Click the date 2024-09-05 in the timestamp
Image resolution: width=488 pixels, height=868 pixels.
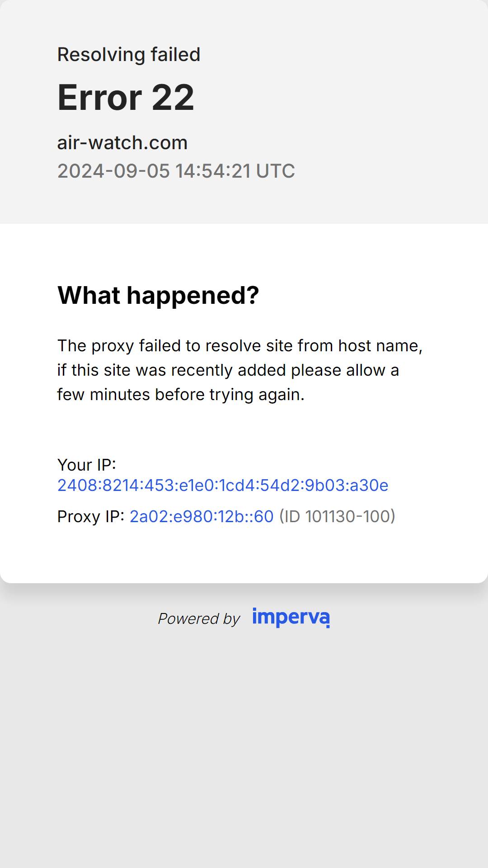(x=113, y=171)
